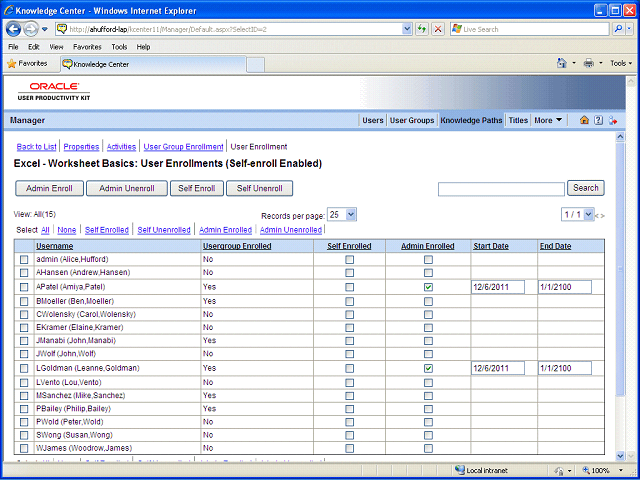
Task: Click the red Stop loading icon
Action: [438, 29]
